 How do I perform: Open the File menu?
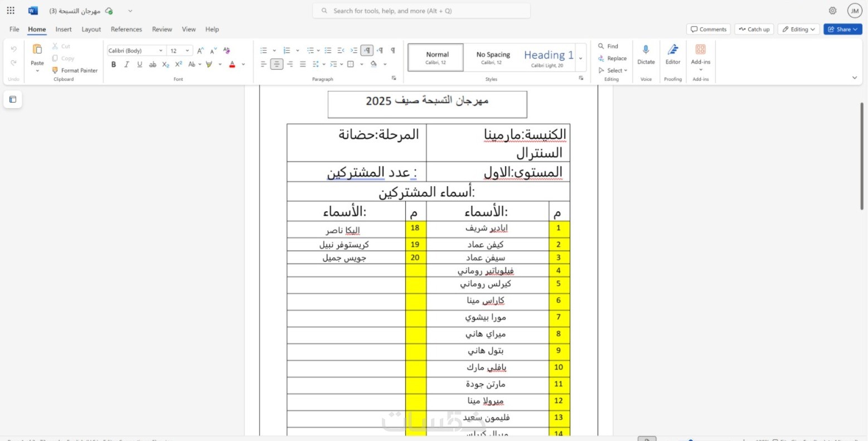pyautogui.click(x=14, y=29)
